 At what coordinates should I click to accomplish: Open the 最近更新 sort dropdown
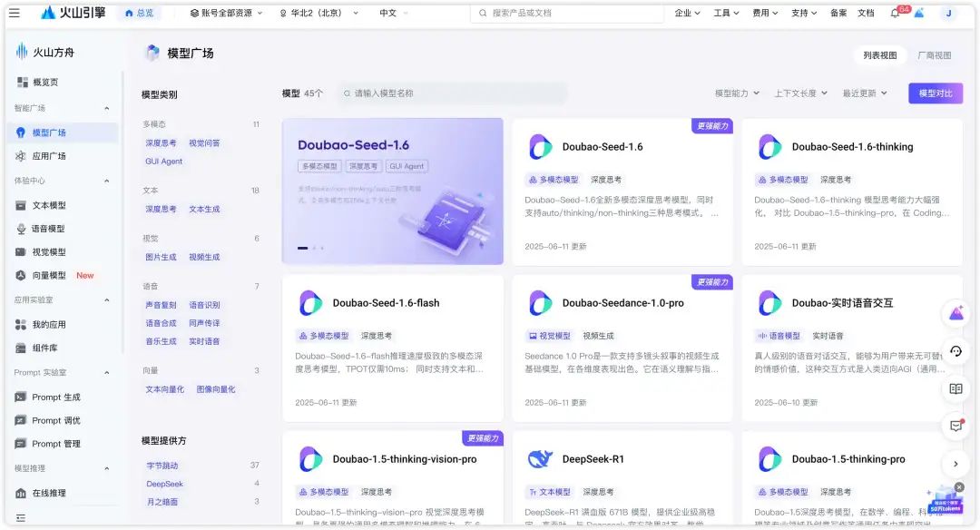coord(865,93)
